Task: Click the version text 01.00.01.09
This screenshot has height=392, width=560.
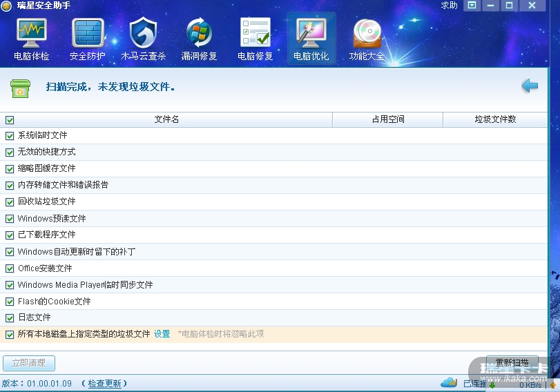Action: [49, 384]
